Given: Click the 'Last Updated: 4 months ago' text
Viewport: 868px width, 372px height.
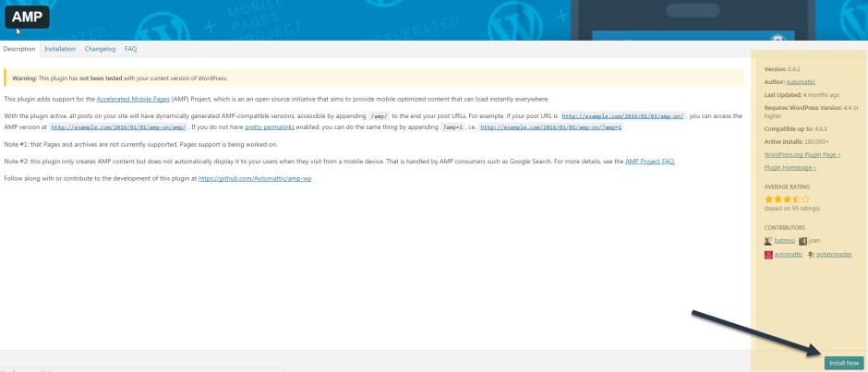Looking at the screenshot, I should tap(802, 95).
